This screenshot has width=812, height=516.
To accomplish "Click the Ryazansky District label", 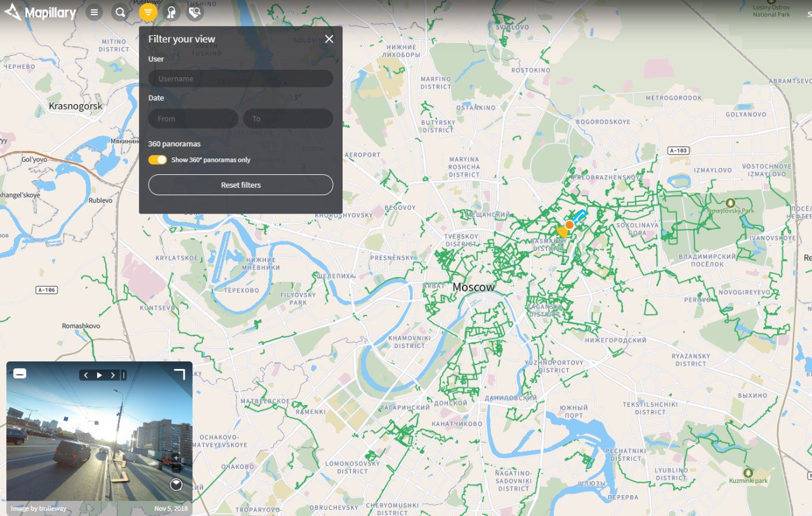I will click(x=691, y=359).
